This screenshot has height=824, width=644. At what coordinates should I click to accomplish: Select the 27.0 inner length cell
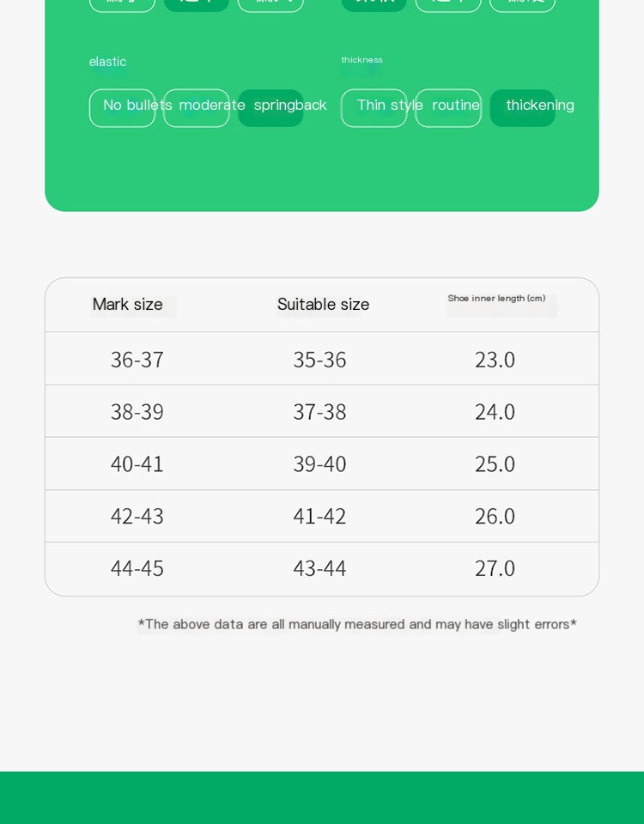[x=495, y=568]
